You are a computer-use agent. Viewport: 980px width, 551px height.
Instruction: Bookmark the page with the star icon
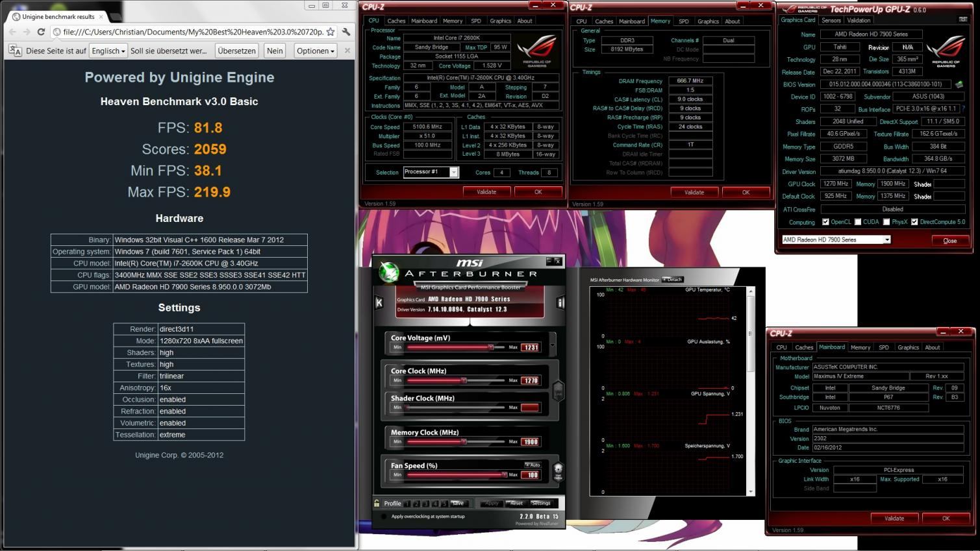tap(331, 32)
